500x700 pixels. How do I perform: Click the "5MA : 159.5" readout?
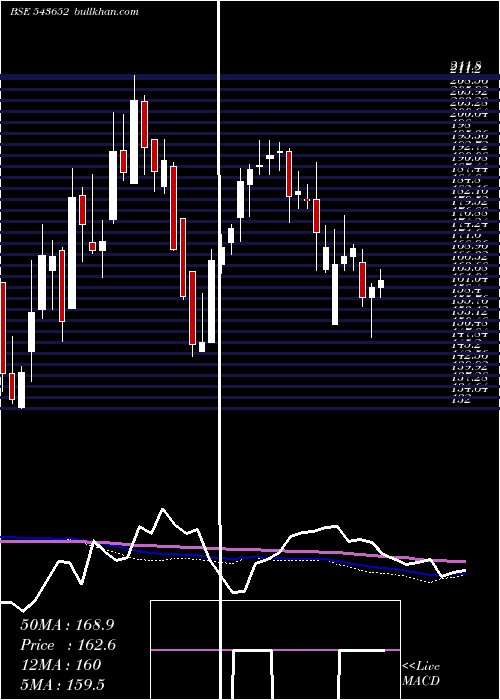(x=64, y=685)
